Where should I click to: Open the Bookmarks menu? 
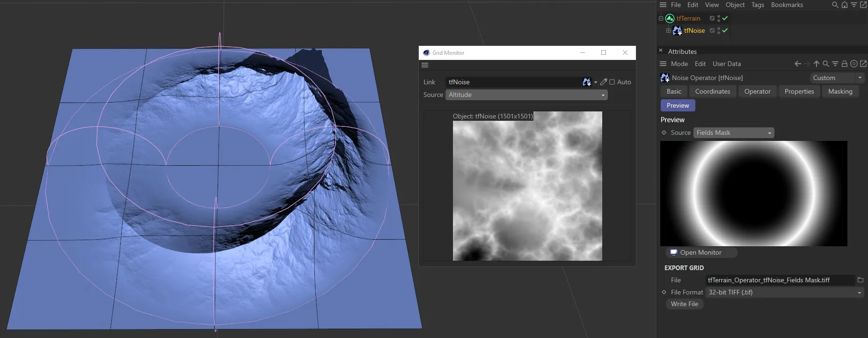click(787, 5)
